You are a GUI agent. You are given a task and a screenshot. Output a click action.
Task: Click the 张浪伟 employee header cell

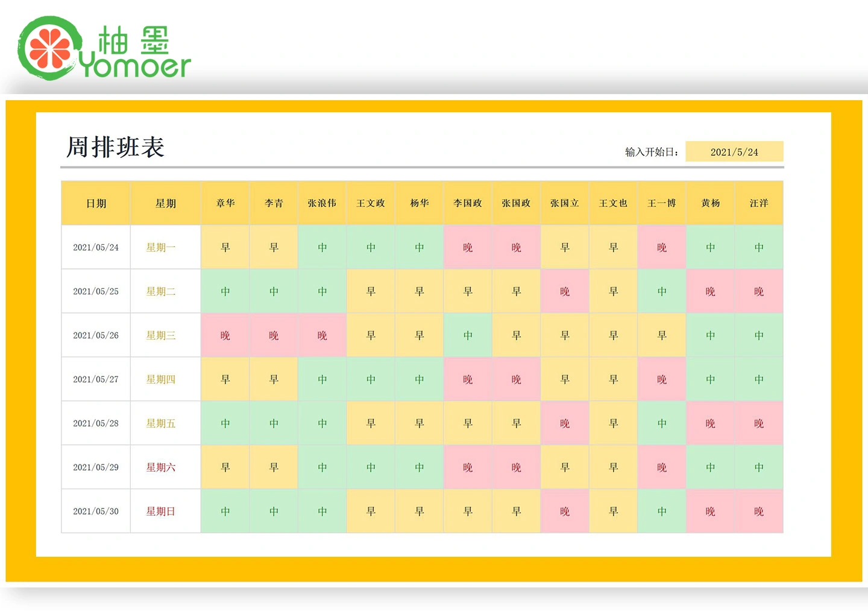pos(322,203)
